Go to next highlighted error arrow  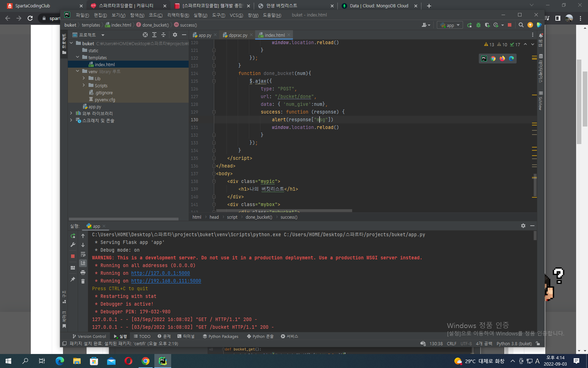[x=533, y=45]
